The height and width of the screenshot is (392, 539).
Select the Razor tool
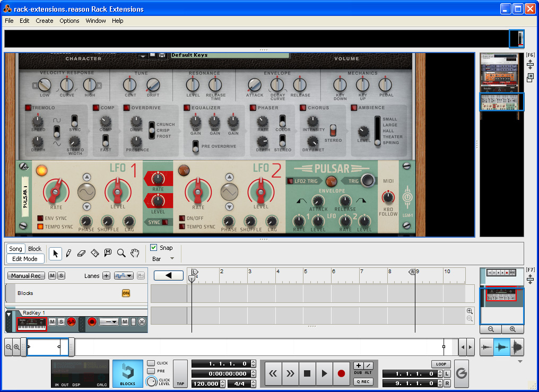pos(94,254)
